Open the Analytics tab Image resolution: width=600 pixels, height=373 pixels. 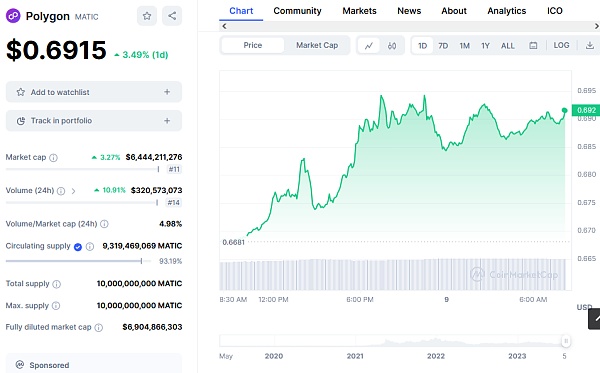coord(507,11)
